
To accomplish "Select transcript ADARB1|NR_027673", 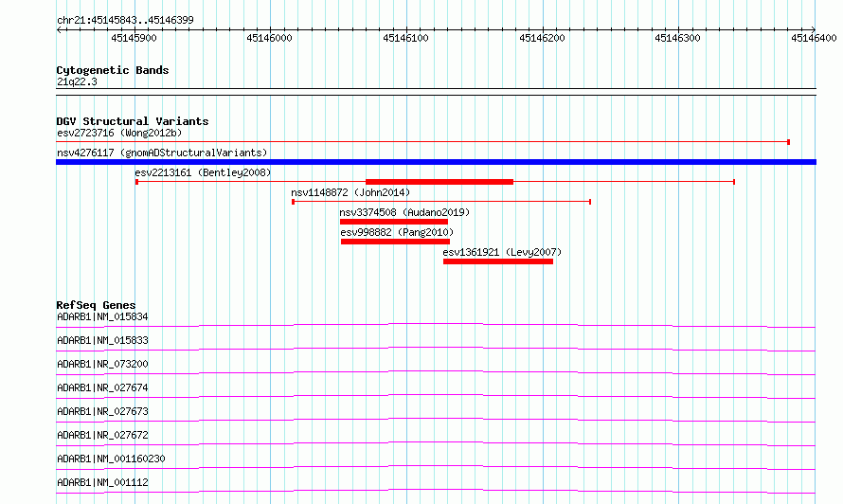I will pos(102,411).
